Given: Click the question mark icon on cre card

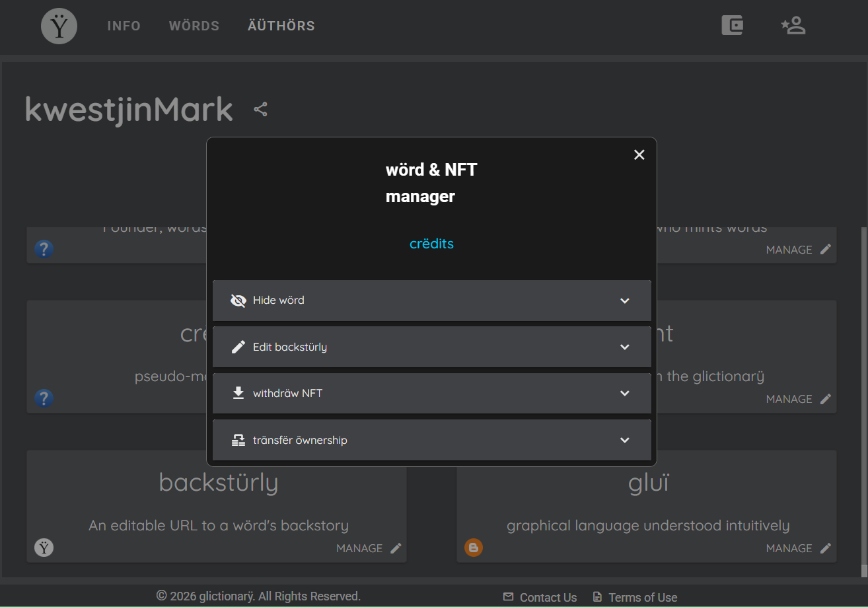Looking at the screenshot, I should click(44, 398).
